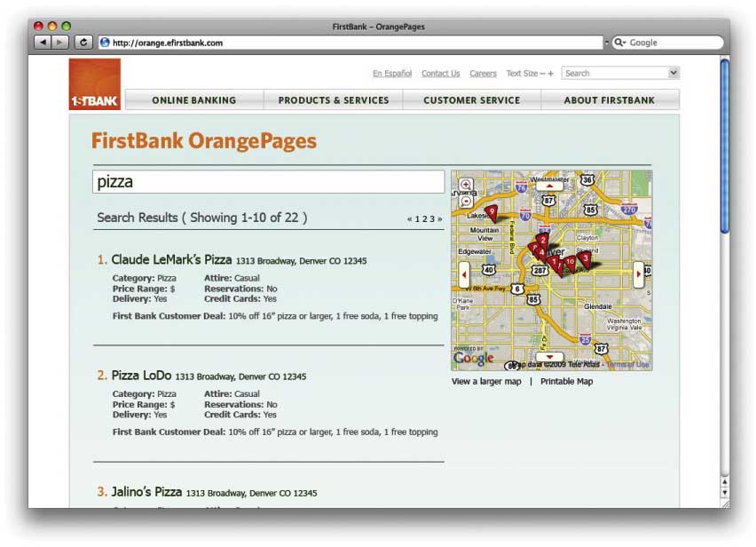The height and width of the screenshot is (547, 756).
Task: Click map marker number 10
Action: [x=570, y=264]
